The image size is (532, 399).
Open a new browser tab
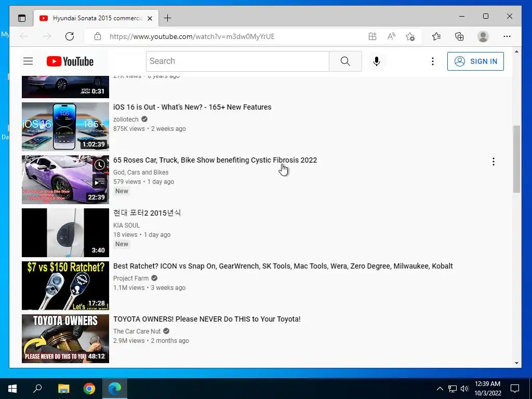(x=168, y=18)
